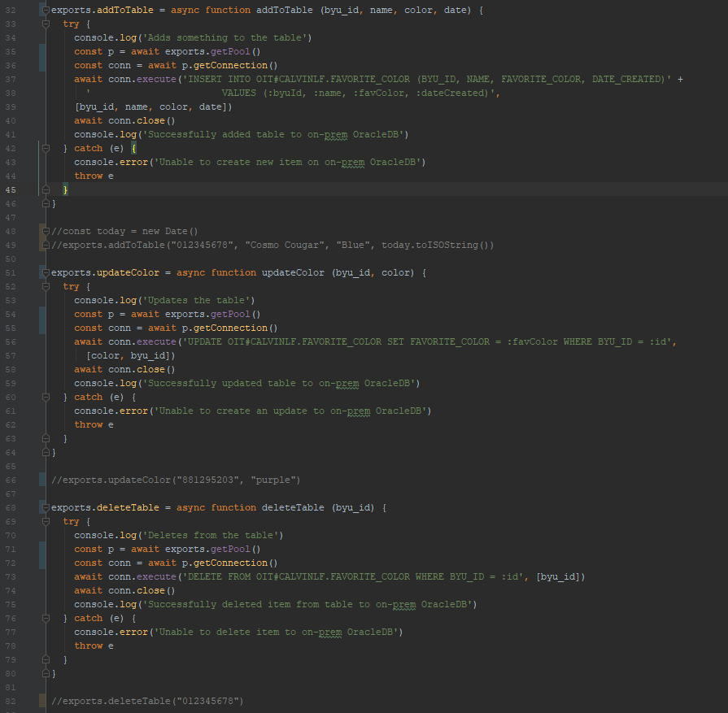
Task: Collapse the deleteTable function fold on line 68
Action: coord(46,507)
